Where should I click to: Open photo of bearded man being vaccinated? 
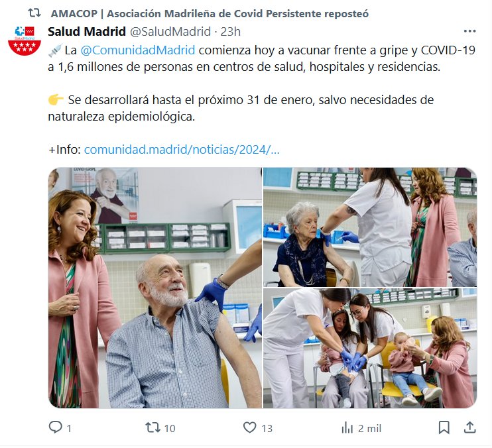[x=155, y=288]
